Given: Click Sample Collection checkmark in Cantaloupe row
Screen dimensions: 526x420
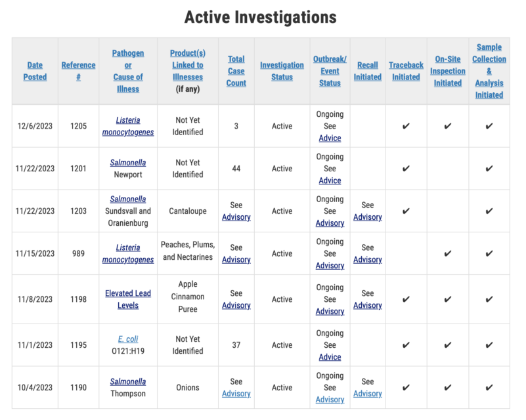Looking at the screenshot, I should tap(489, 211).
